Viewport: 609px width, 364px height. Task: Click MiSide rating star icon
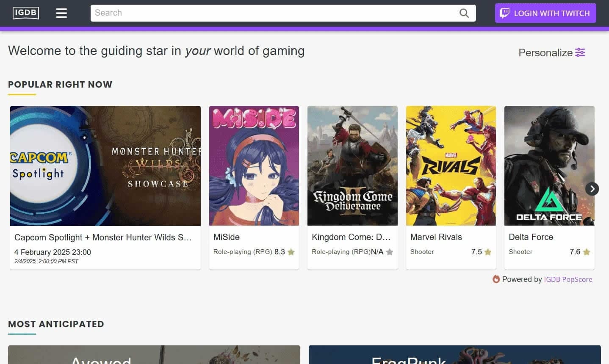(291, 252)
